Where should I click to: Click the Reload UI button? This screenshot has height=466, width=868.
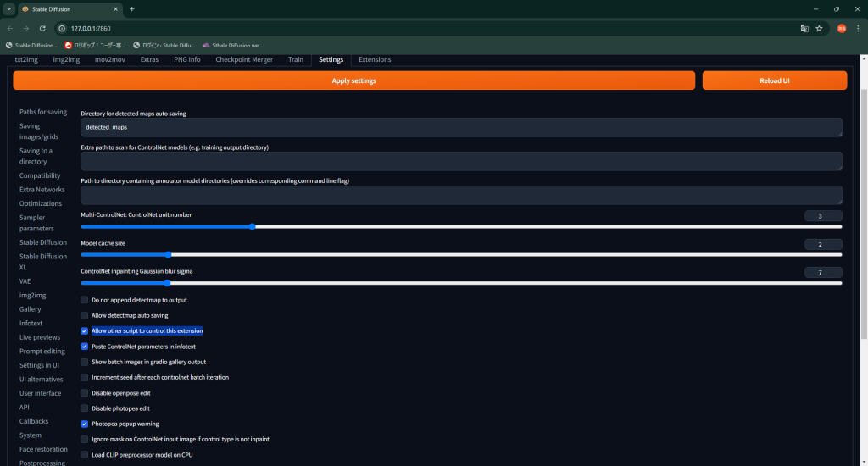coord(774,80)
